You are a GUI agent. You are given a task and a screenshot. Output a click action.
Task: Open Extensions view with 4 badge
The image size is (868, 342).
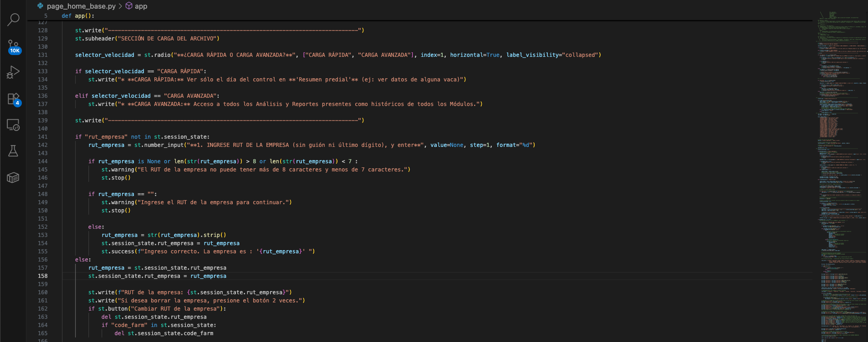point(13,99)
